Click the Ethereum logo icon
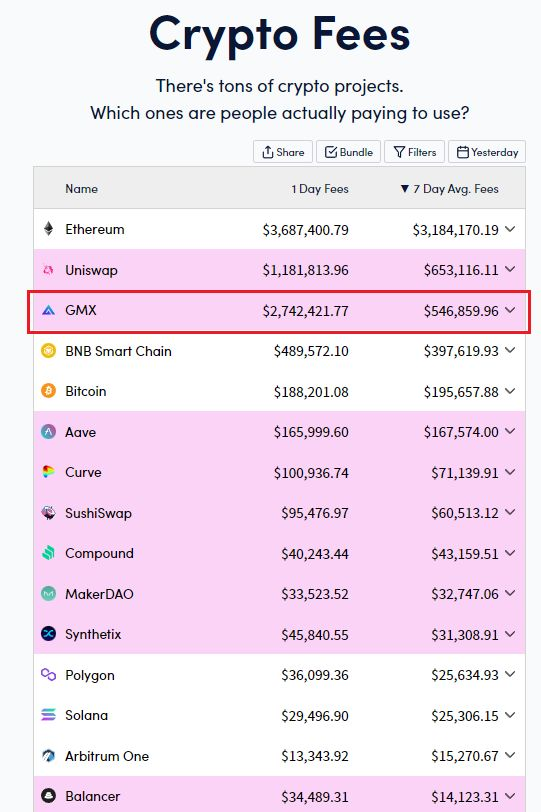The width and height of the screenshot is (541, 812). (48, 229)
